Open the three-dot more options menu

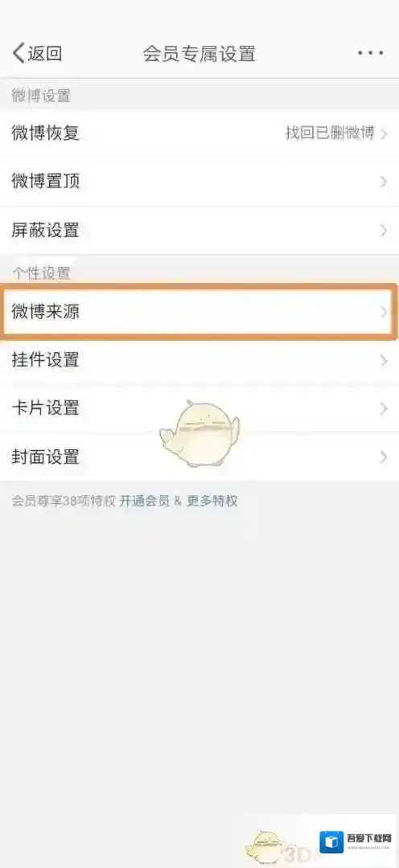click(x=370, y=53)
